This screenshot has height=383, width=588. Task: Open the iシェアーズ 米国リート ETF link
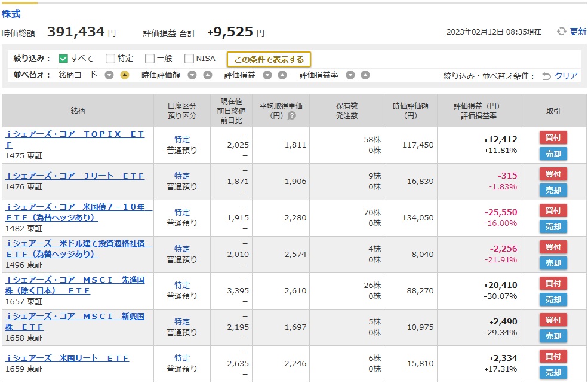tap(67, 359)
